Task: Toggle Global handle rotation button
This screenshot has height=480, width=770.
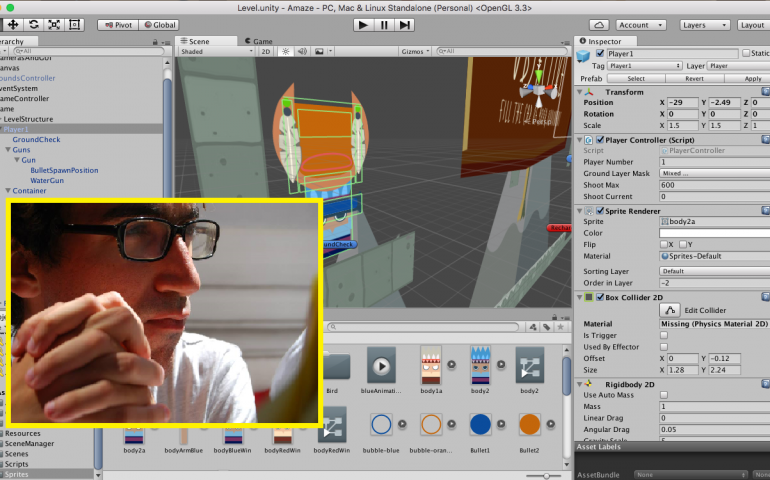Action: click(159, 25)
